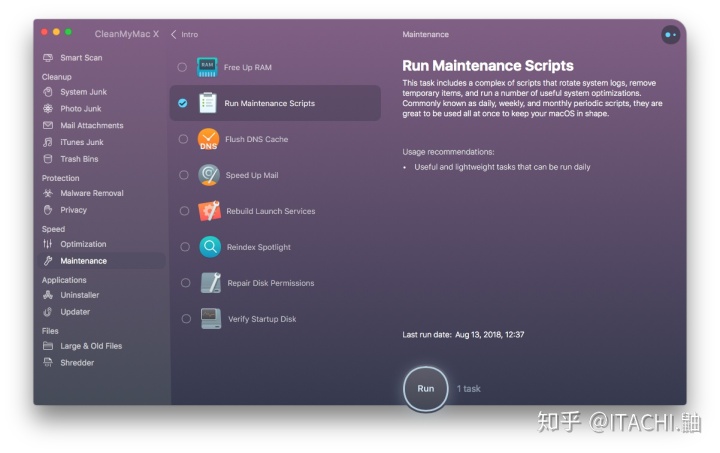Check the Verify Startup Disk checkbox
This screenshot has width=720, height=453.
[186, 319]
